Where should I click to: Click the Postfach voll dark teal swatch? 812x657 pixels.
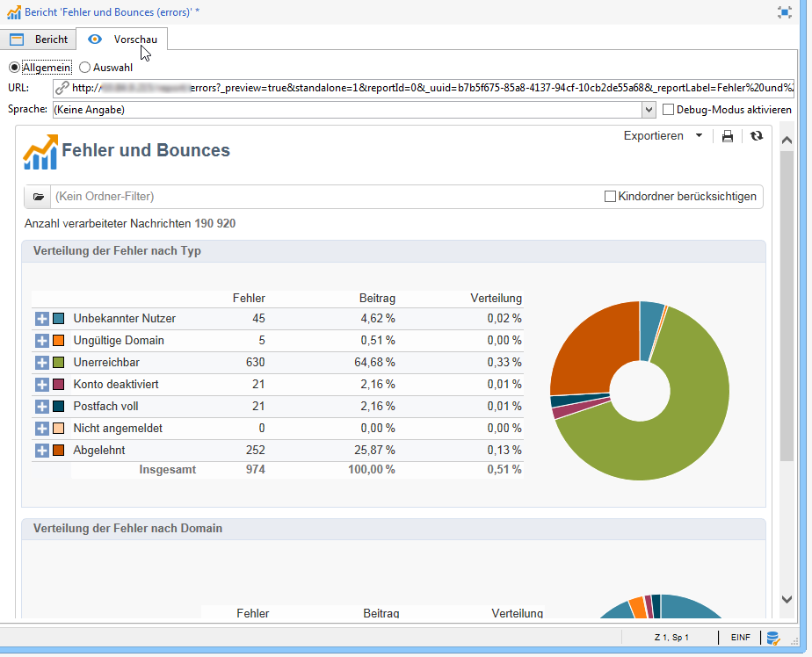coord(59,407)
